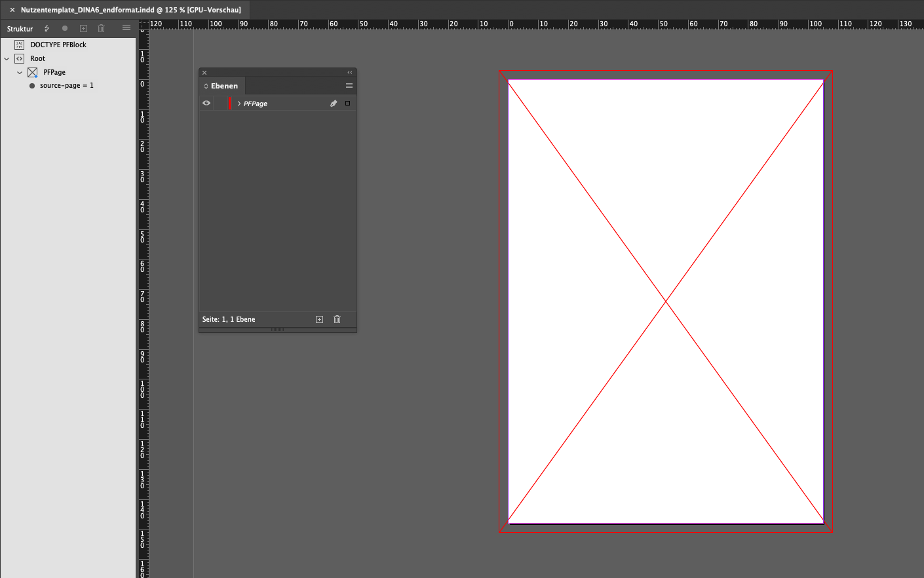Select the source-page = 1 attribute
The height and width of the screenshot is (578, 924).
(x=66, y=86)
